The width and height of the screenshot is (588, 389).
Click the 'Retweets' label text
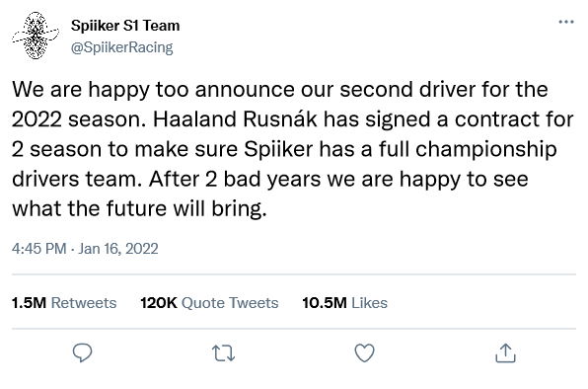(x=84, y=303)
